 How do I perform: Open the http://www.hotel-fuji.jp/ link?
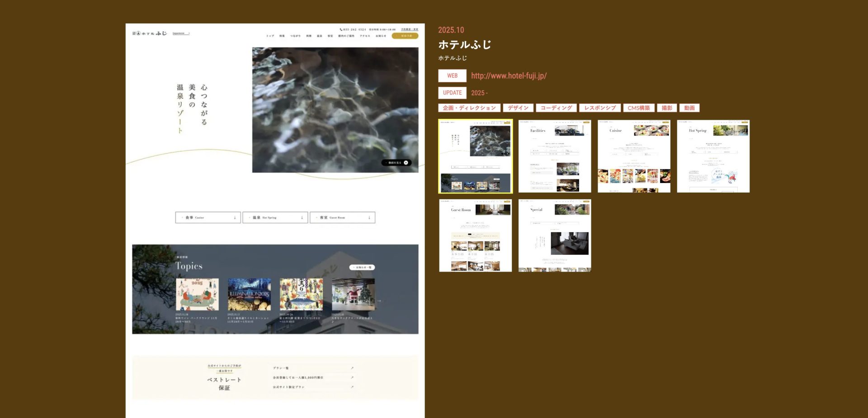(x=509, y=76)
